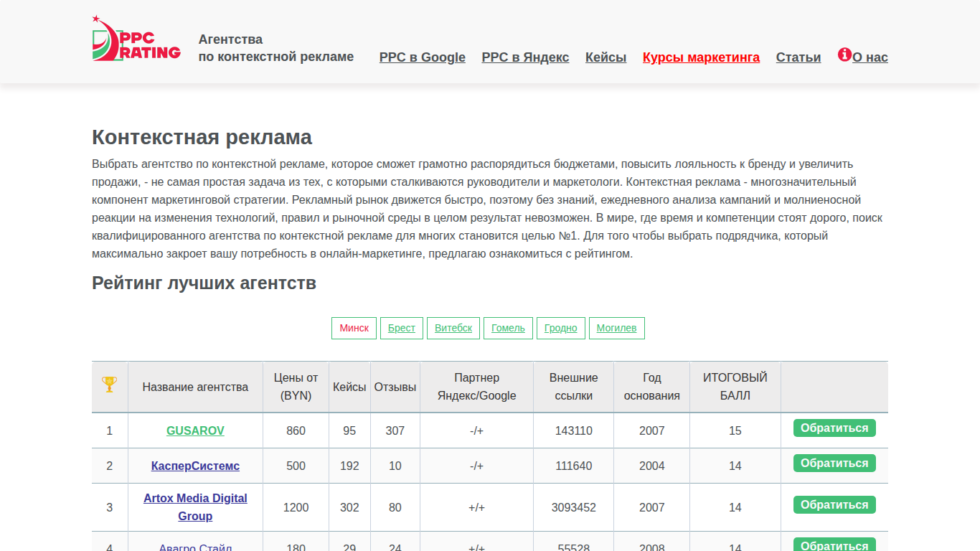Click the Цены от (BYN) column header

click(x=296, y=387)
